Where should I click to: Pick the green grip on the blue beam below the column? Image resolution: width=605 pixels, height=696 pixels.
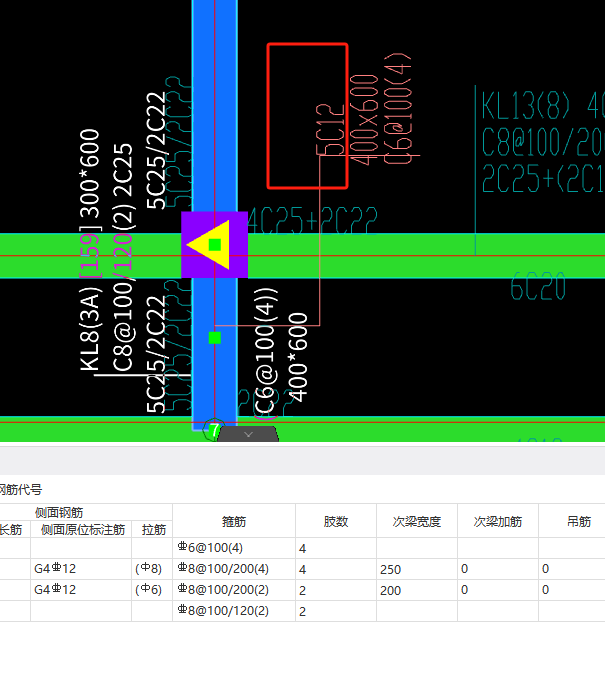[215, 338]
